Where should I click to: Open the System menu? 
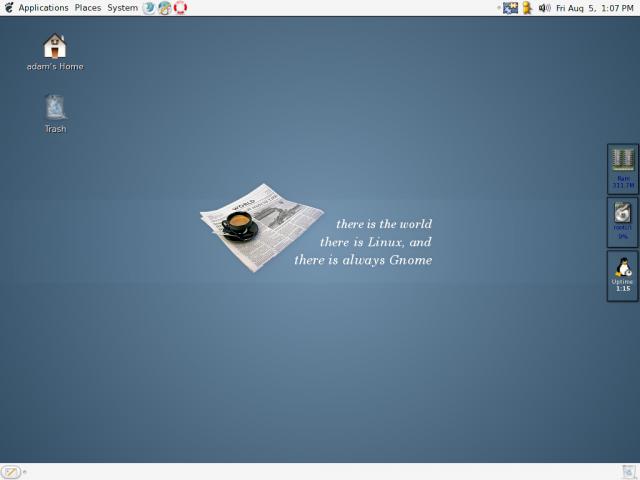(x=122, y=8)
